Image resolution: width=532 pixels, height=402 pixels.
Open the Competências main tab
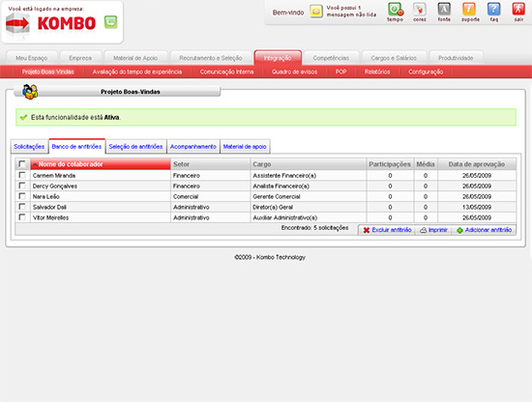[331, 58]
